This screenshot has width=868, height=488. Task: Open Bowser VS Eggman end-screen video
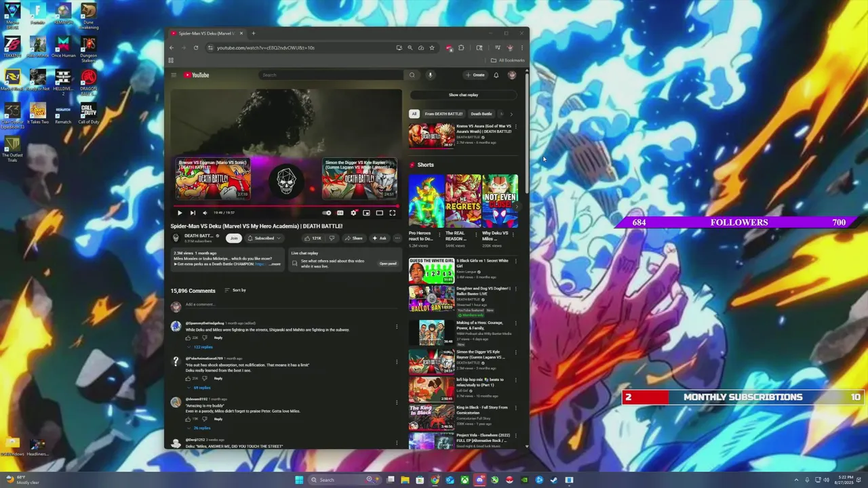[213, 178]
